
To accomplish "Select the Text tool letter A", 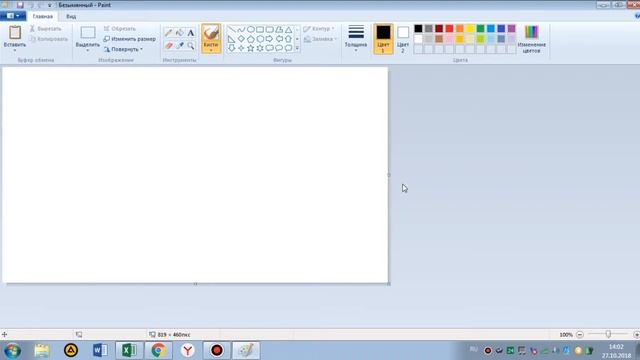I will point(191,33).
